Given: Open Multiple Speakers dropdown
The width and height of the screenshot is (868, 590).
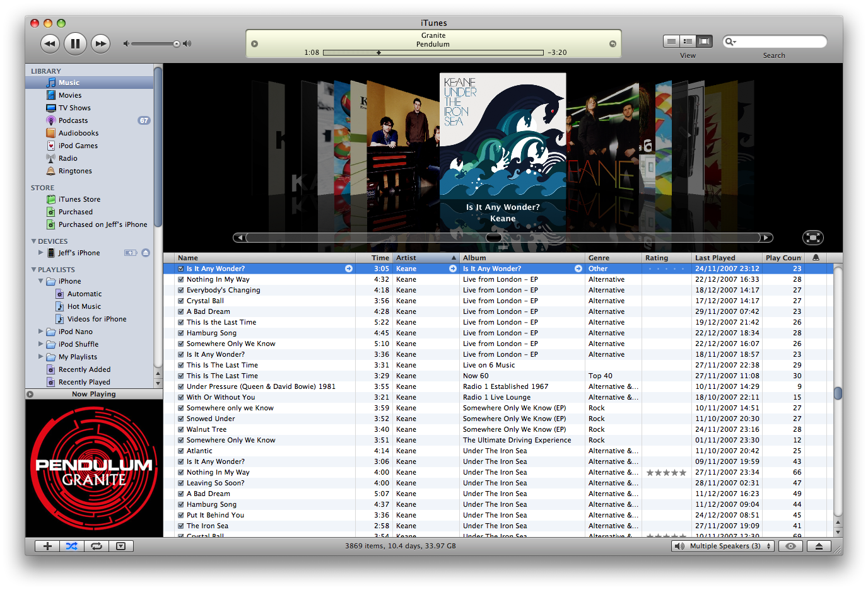Looking at the screenshot, I should [723, 547].
